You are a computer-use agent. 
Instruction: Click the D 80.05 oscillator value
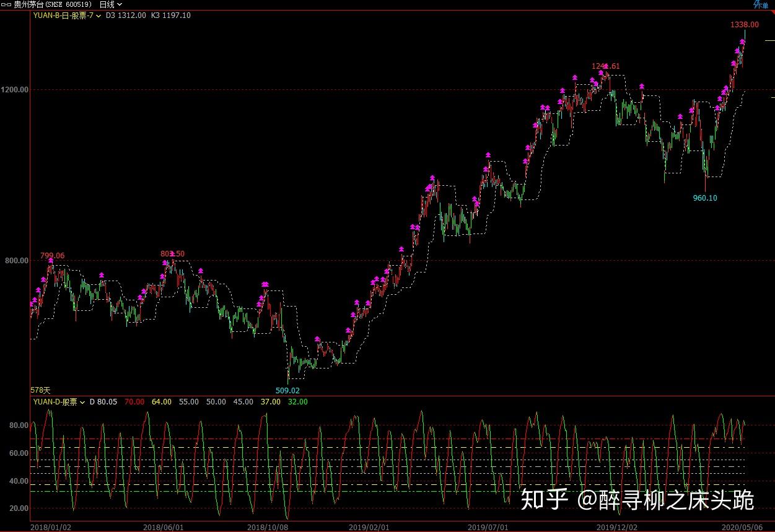pos(103,402)
